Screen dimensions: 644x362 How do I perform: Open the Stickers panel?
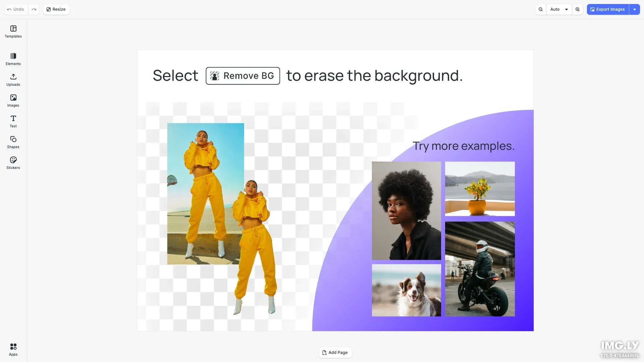[x=13, y=163]
